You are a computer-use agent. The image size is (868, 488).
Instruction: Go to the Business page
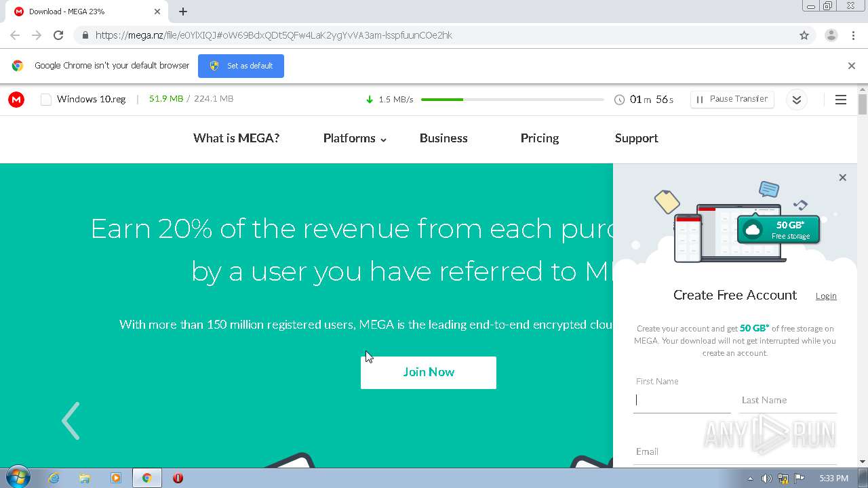pos(443,138)
